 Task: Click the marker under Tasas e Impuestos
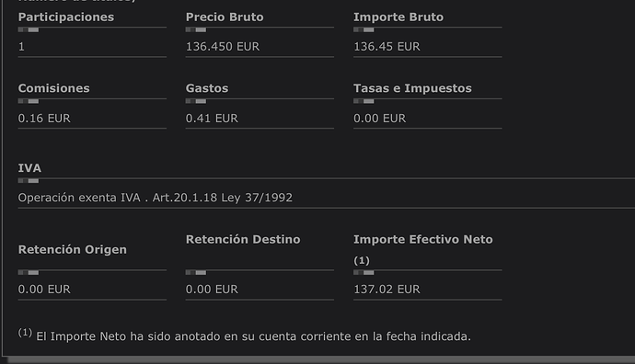[364, 101]
